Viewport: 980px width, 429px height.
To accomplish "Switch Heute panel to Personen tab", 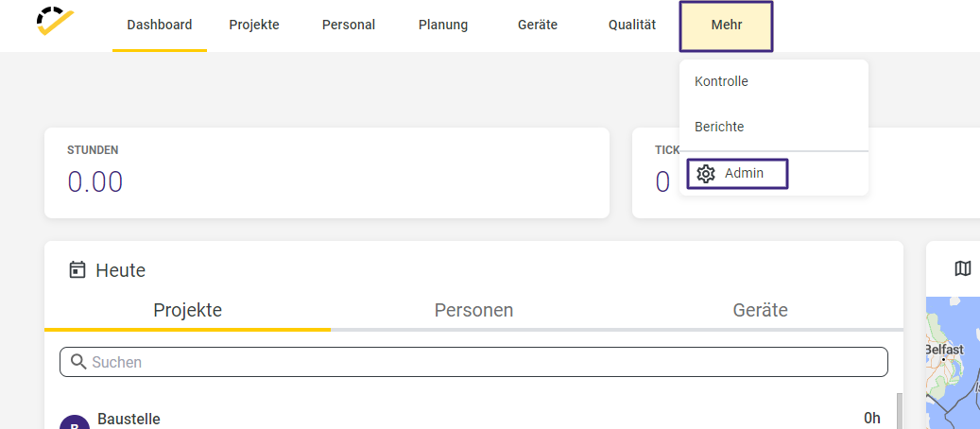I will [473, 310].
